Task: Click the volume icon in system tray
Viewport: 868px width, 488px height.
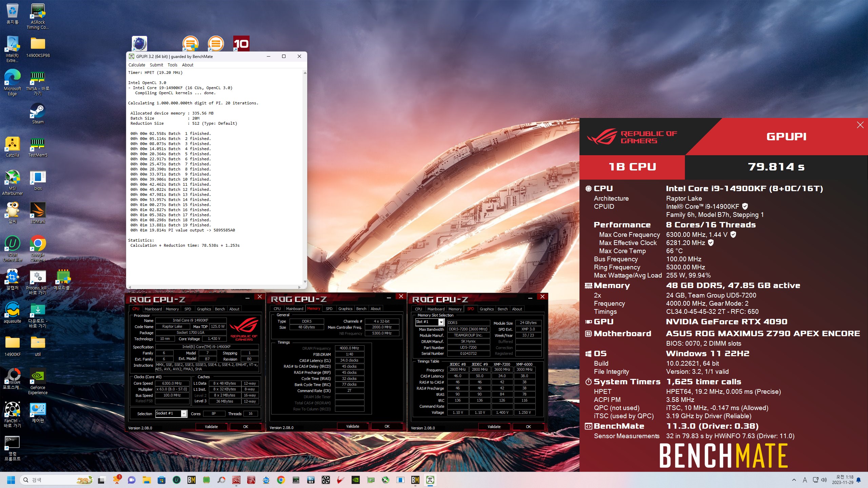Action: tap(824, 480)
